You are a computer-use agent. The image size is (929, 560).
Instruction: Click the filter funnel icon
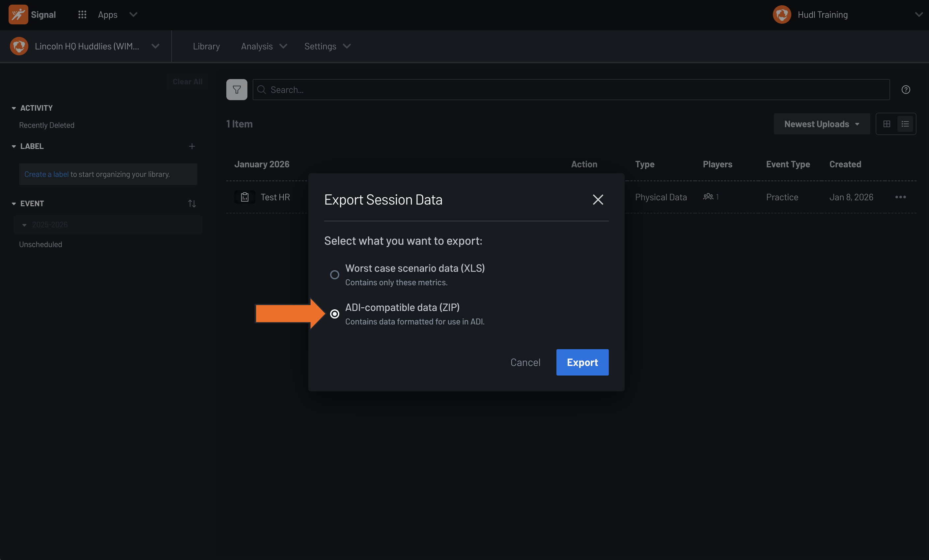tap(237, 89)
